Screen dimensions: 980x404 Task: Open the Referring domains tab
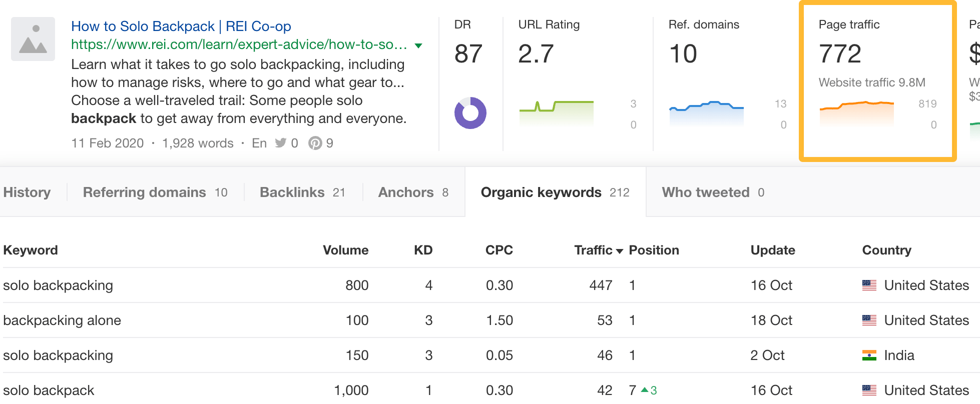(144, 192)
